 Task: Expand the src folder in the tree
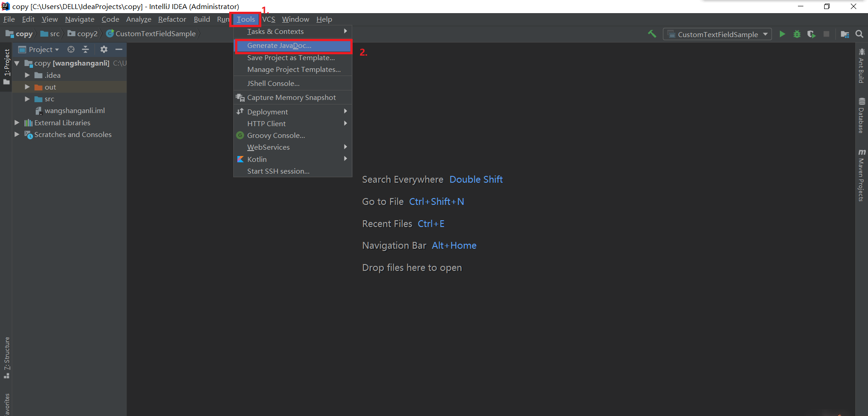[x=27, y=99]
